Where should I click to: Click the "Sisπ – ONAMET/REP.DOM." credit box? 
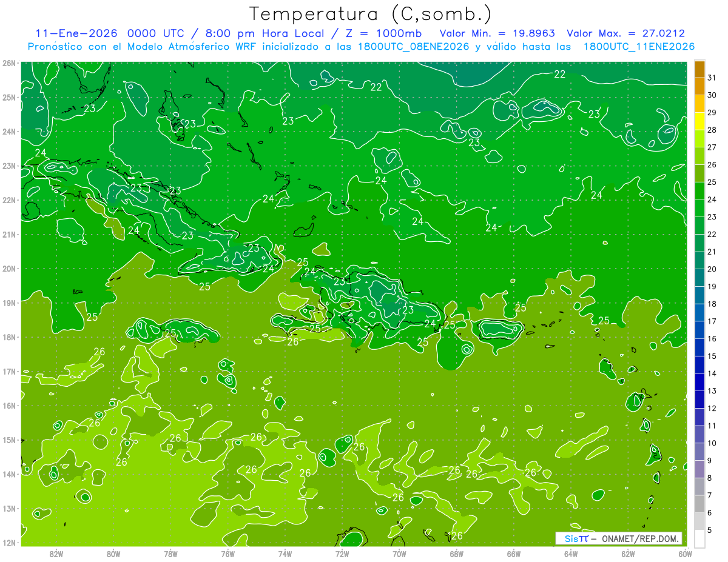(619, 538)
